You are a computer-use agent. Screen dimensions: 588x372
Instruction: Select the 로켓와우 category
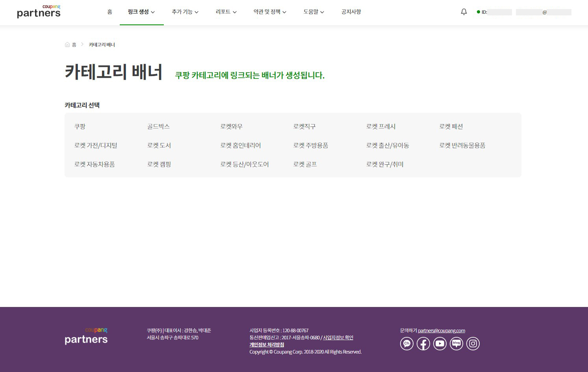point(232,126)
